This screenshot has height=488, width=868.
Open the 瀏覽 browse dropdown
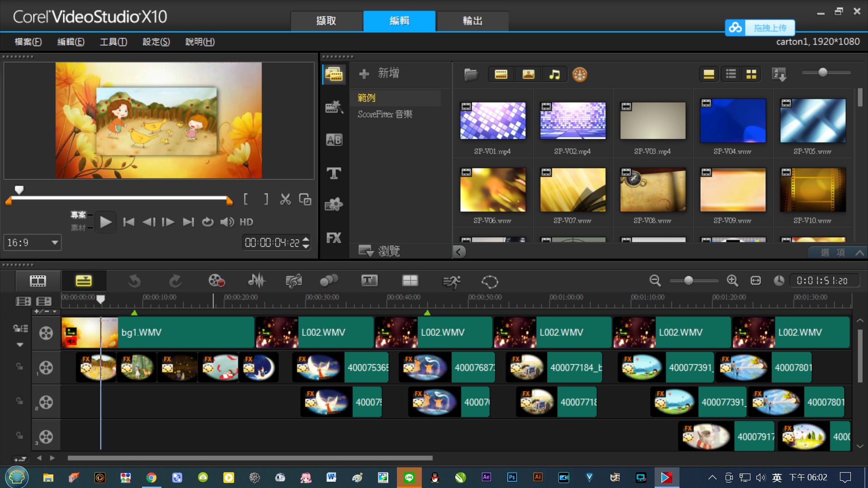379,251
